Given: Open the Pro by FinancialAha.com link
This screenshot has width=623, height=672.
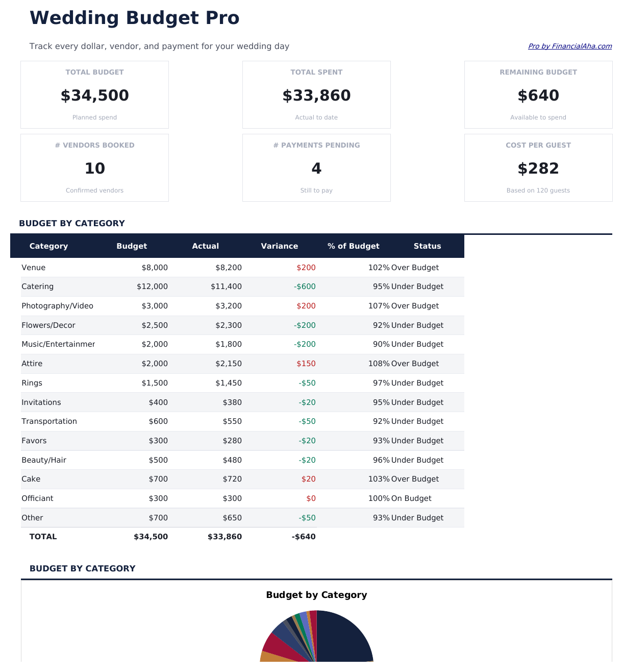Looking at the screenshot, I should (x=570, y=46).
